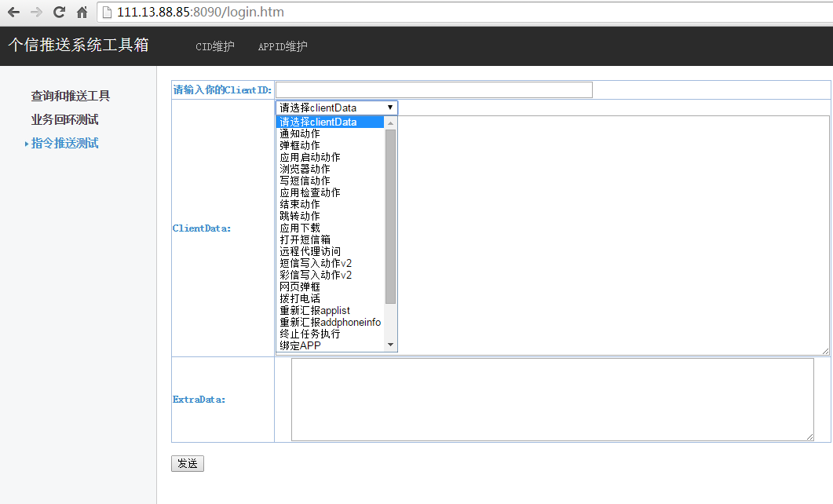Viewport: 833px width, 504px height.
Task: Choose 远程代理访问 from the list
Action: [x=330, y=251]
